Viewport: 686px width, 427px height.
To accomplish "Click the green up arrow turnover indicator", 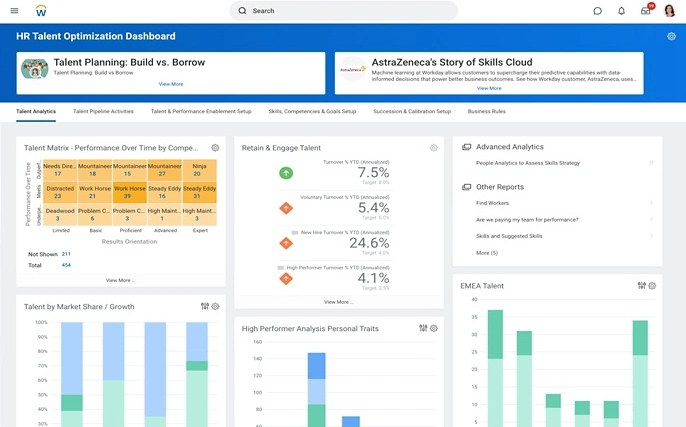I will 286,173.
